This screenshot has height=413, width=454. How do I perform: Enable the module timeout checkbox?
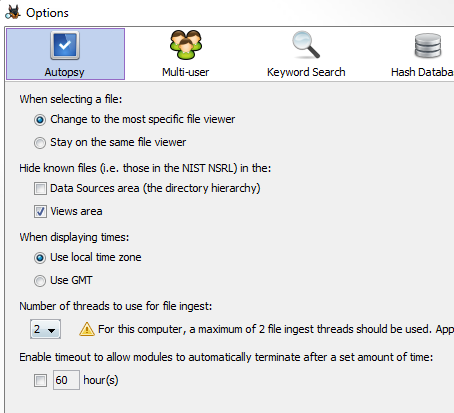(40, 380)
